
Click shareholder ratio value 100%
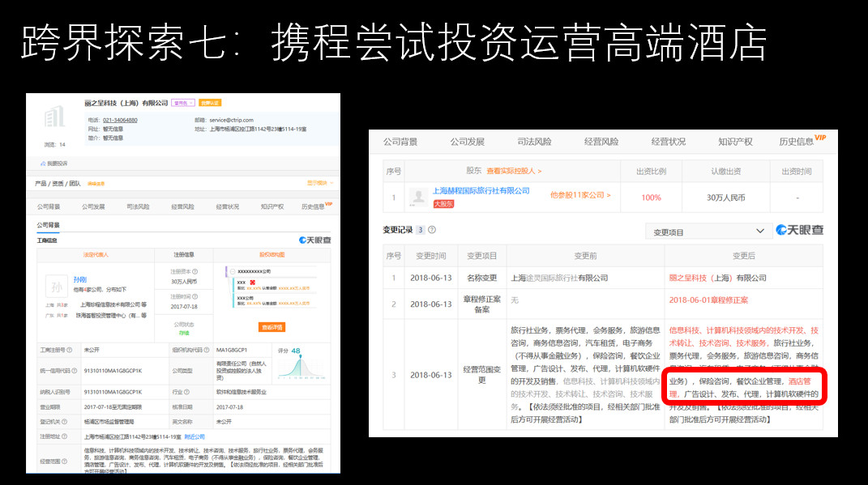[651, 198]
